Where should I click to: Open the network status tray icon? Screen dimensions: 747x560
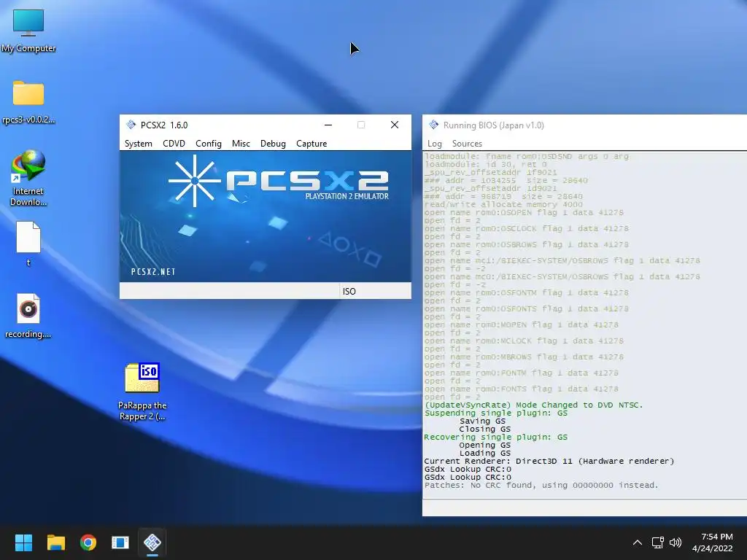(x=658, y=542)
